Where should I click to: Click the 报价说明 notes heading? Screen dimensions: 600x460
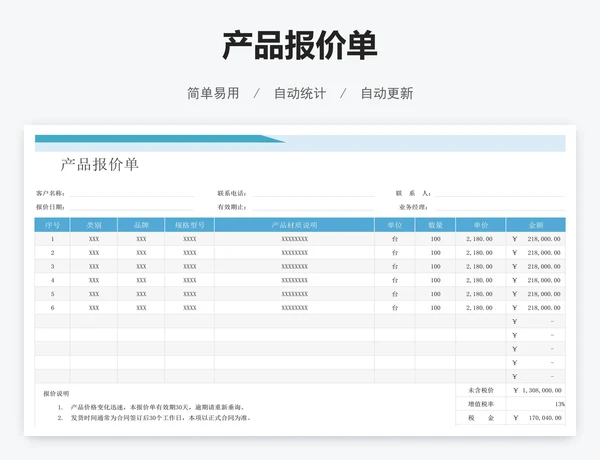[x=56, y=393]
